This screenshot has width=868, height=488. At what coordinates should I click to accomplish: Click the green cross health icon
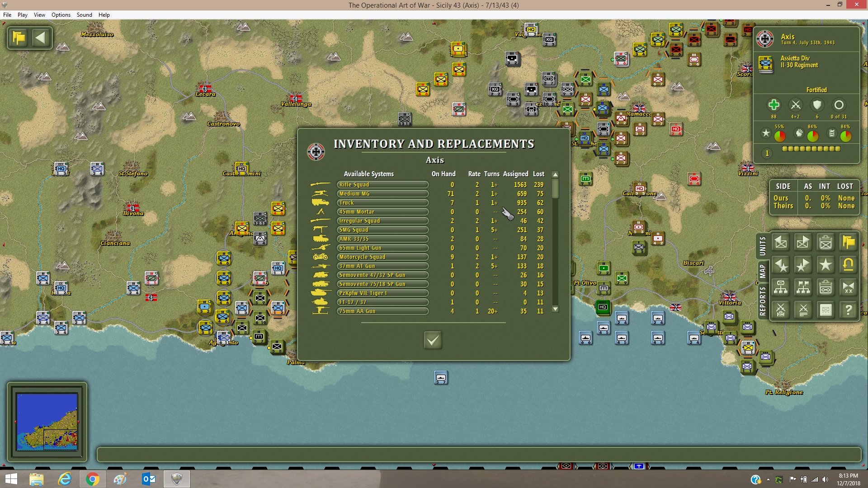tap(774, 105)
